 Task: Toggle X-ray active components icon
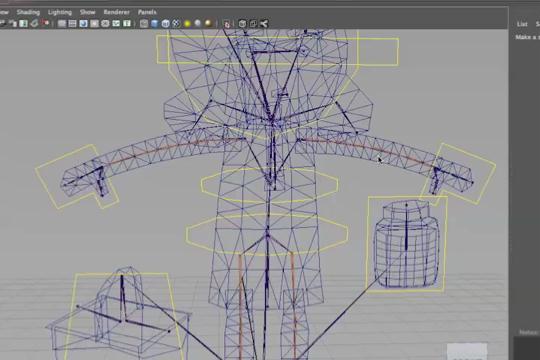(x=253, y=23)
